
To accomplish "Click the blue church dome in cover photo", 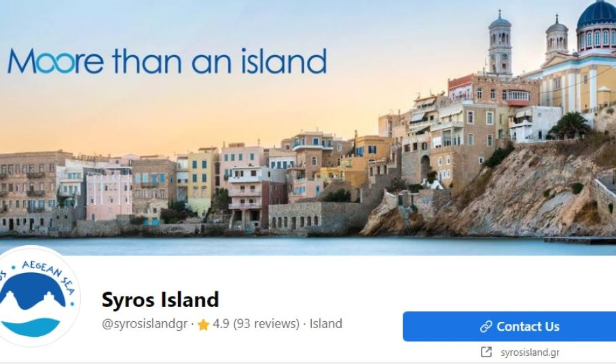I will tap(596, 16).
